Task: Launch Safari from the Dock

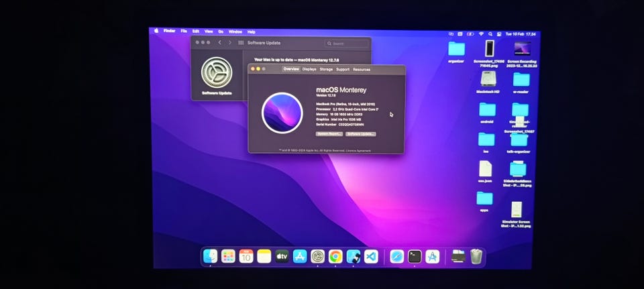Action: [x=396, y=256]
